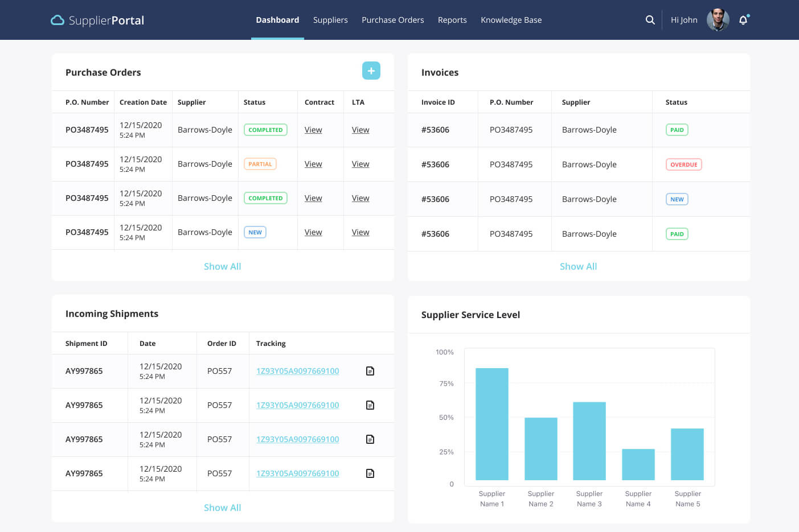799x532 pixels.
Task: Click the plus button to add purchase order
Action: (371, 71)
